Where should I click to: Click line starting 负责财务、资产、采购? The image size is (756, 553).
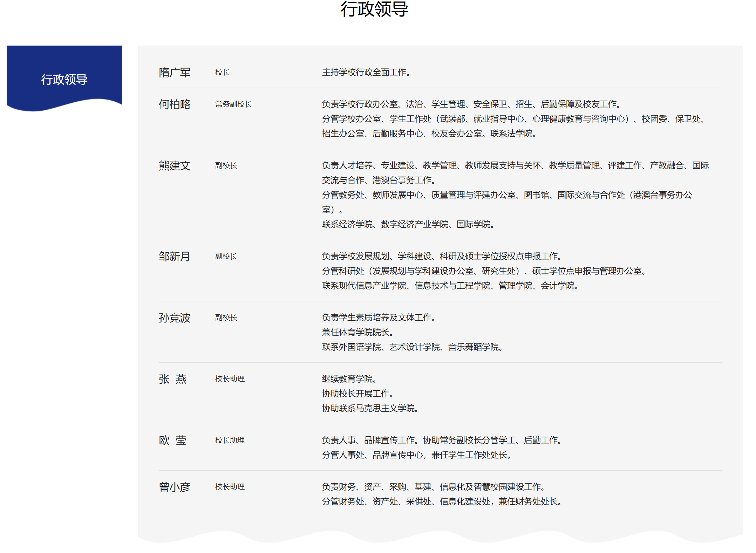point(434,487)
